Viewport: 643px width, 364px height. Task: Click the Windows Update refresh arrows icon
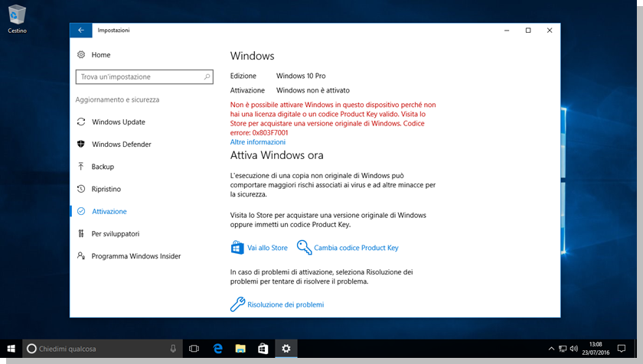pos(81,122)
